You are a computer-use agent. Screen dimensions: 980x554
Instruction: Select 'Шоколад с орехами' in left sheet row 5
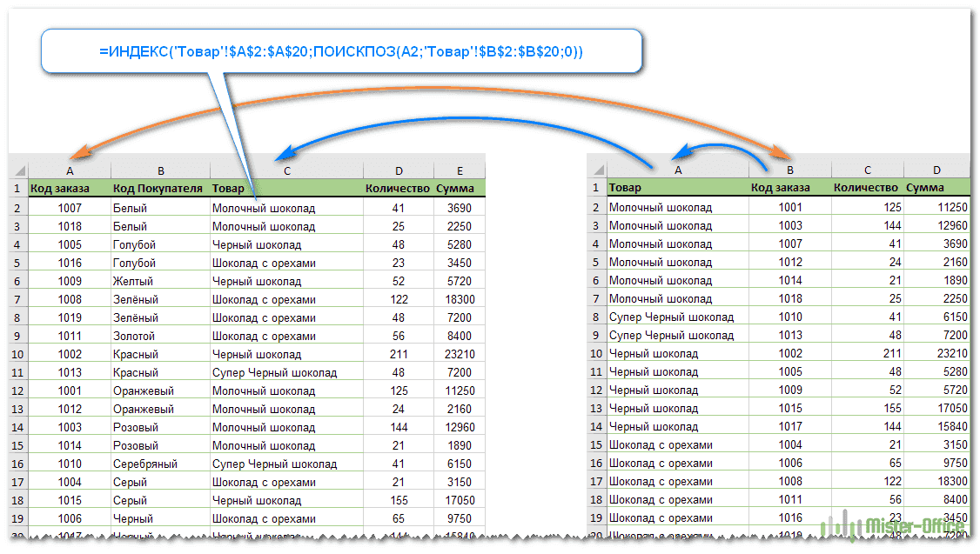[x=287, y=263]
